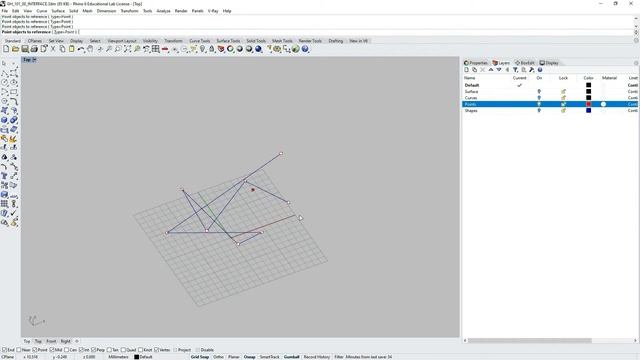Toggle Planar in status bar
The width and height of the screenshot is (640, 360).
pyautogui.click(x=233, y=357)
